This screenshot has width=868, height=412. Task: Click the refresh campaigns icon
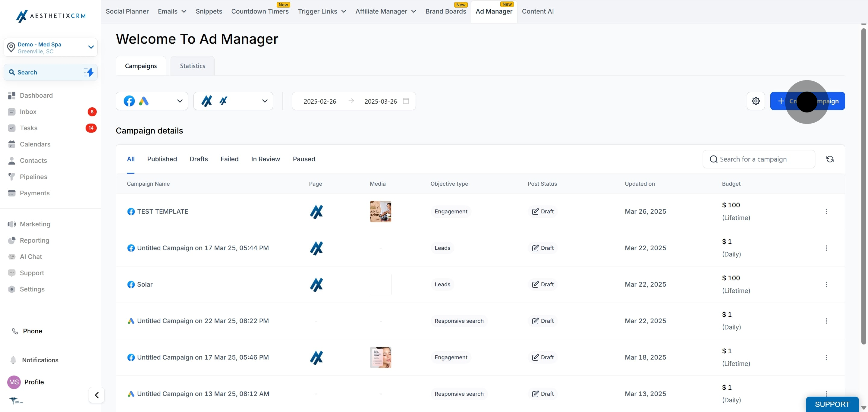[x=830, y=159]
